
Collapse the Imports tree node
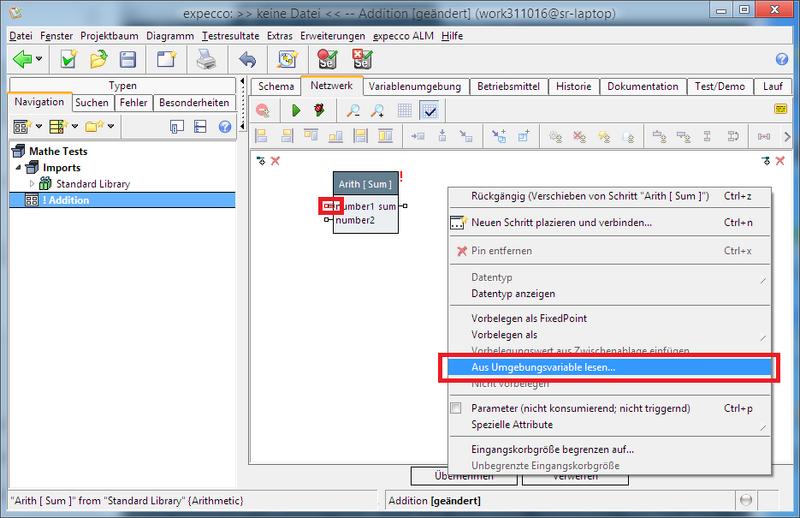pyautogui.click(x=17, y=168)
